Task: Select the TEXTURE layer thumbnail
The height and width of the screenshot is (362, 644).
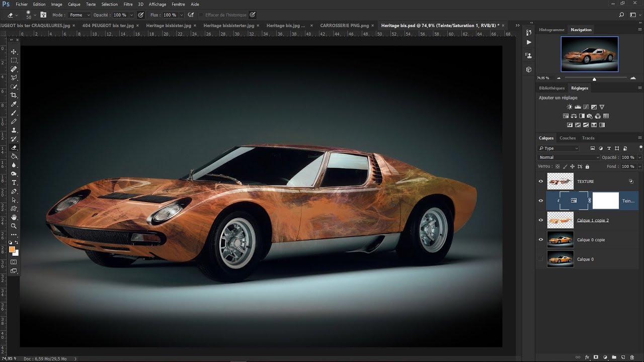Action: [560, 181]
